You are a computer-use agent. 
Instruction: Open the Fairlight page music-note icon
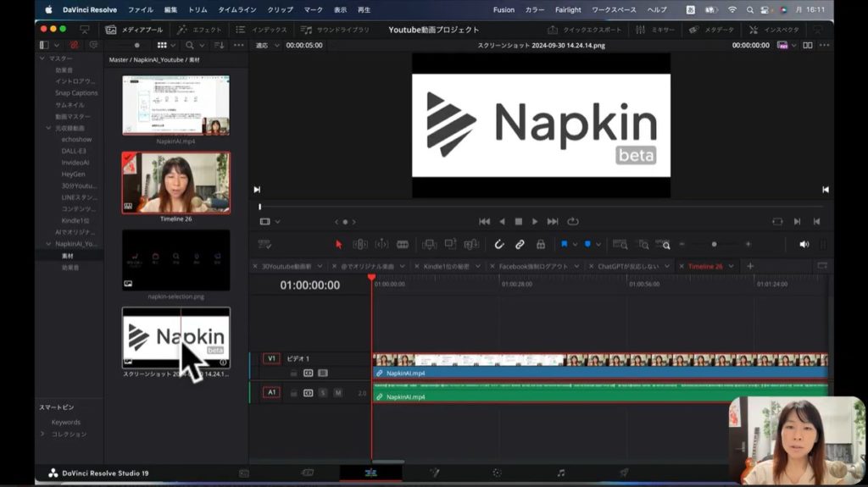[560, 473]
